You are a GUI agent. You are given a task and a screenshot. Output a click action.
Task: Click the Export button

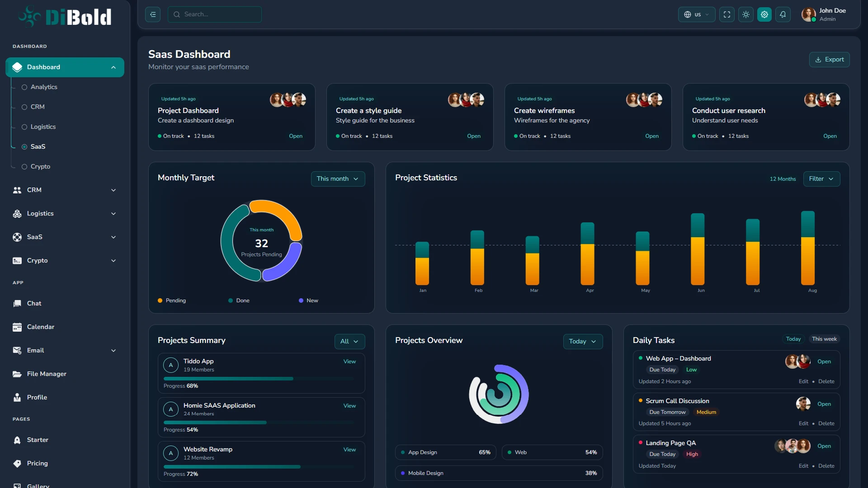pyautogui.click(x=829, y=60)
